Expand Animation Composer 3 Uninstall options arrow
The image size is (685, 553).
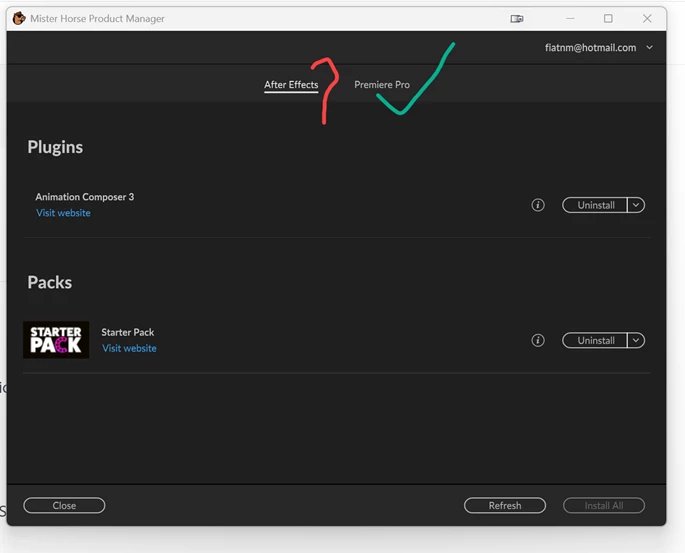(636, 205)
